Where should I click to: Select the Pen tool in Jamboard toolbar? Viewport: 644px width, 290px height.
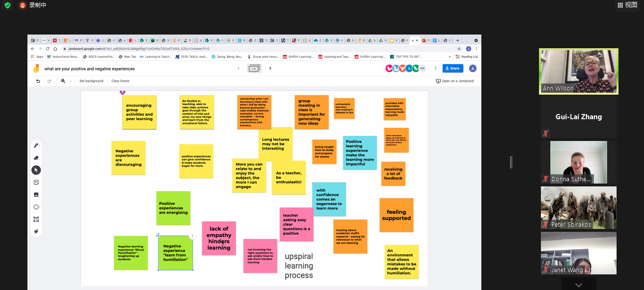36,145
